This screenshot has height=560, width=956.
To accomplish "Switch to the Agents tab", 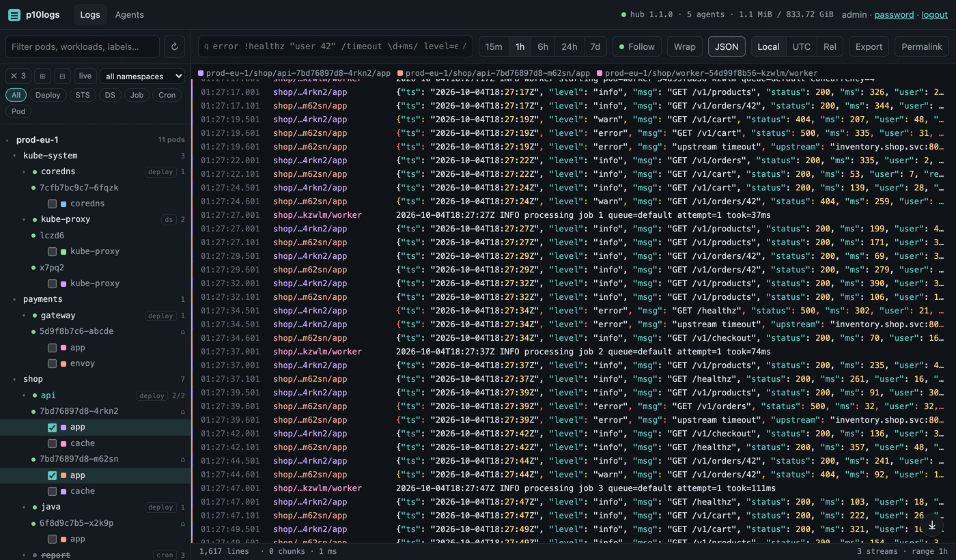I will (130, 14).
